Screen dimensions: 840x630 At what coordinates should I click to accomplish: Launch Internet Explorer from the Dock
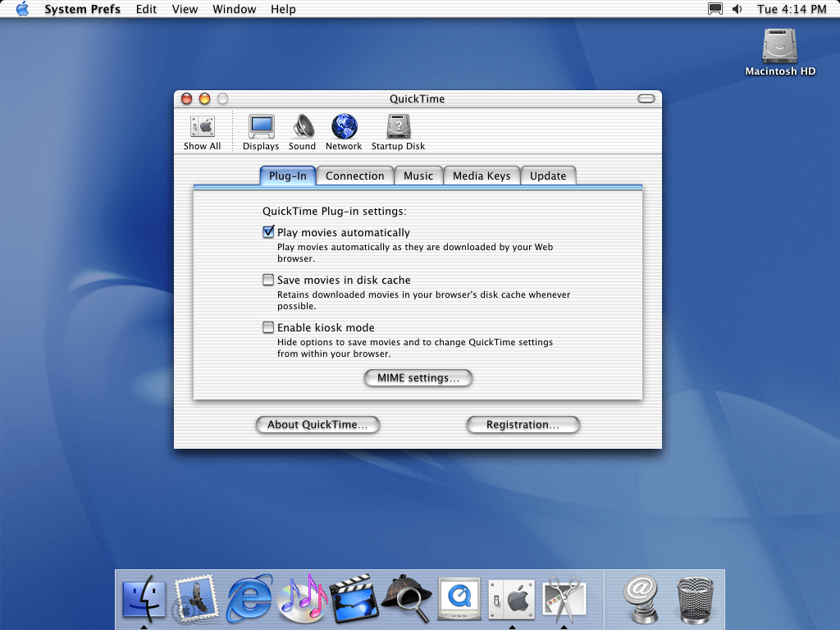click(x=249, y=597)
